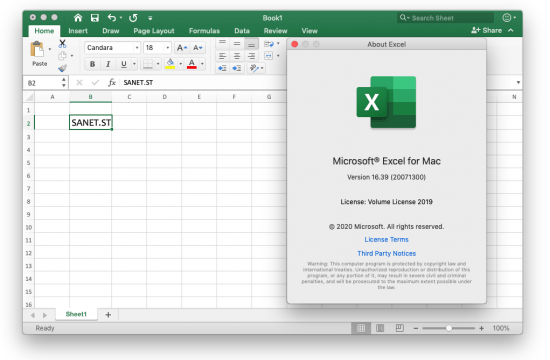Open borders dropdown arrow

point(158,64)
